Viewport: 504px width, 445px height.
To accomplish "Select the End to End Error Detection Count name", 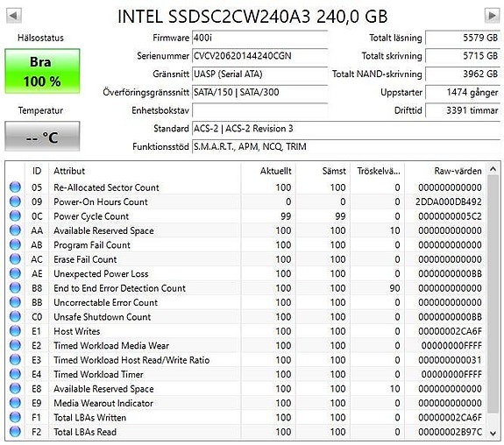I will pyautogui.click(x=119, y=288).
